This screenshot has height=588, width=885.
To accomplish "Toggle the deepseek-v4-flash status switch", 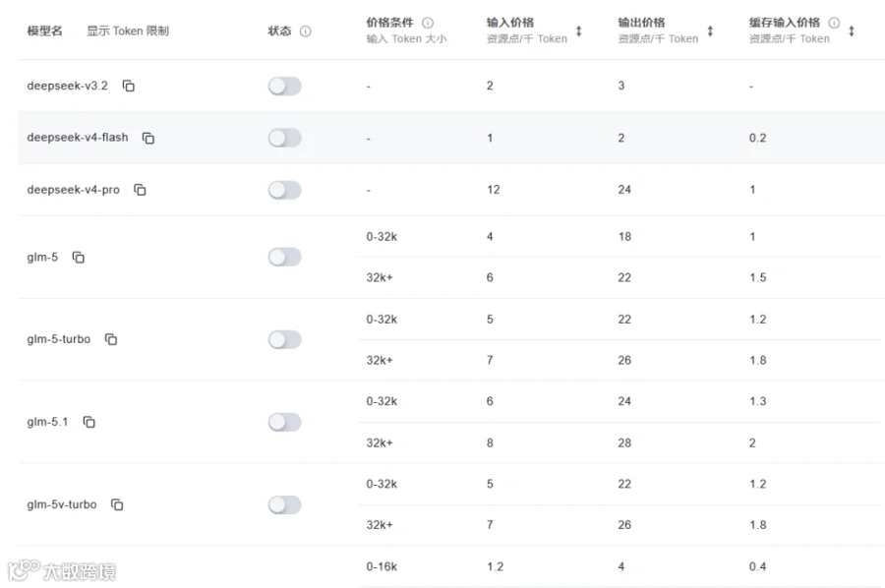I will tap(284, 138).
